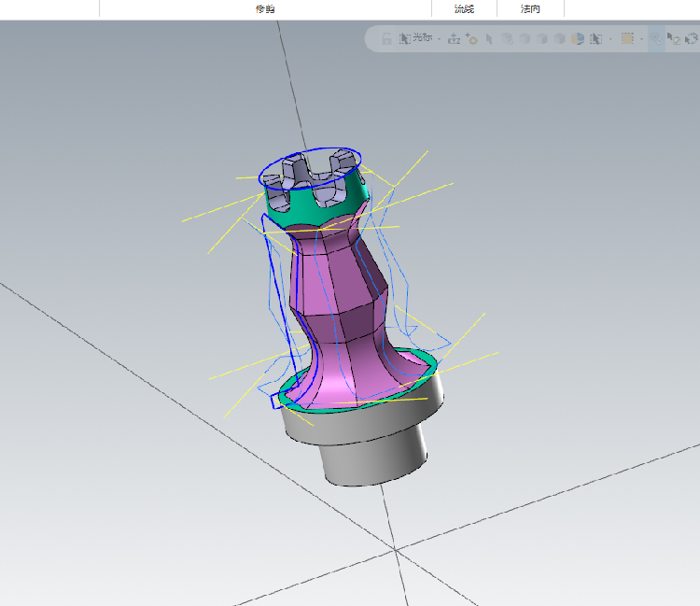
Task: Toggle the colored cube face filter
Action: tap(578, 39)
